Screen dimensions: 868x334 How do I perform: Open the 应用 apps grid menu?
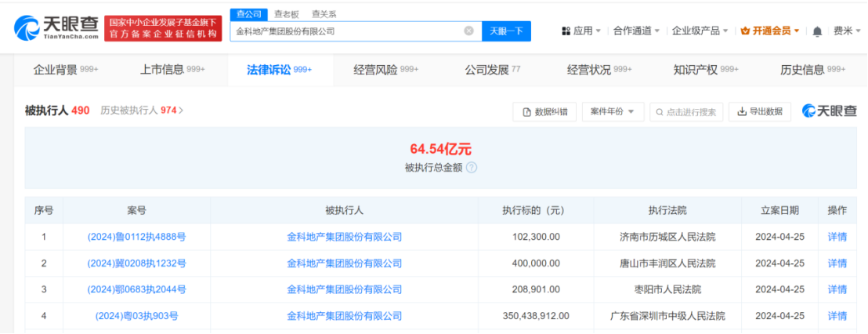[581, 31]
